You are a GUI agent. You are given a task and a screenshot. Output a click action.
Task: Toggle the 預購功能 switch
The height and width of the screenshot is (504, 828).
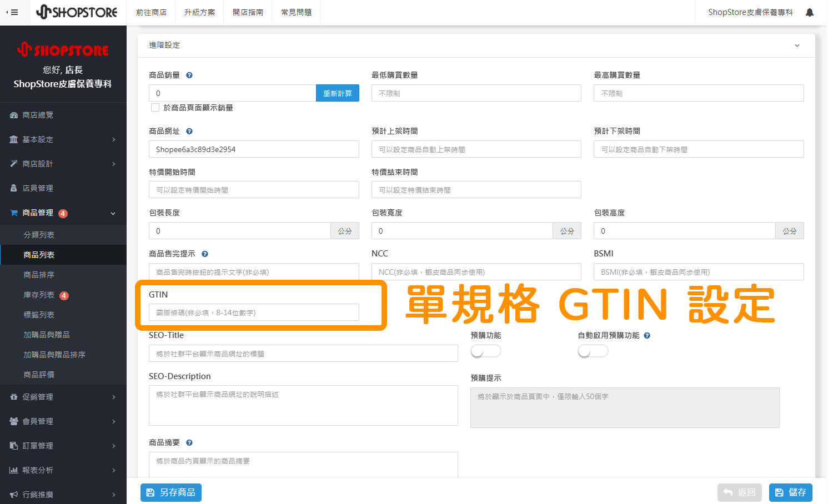(486, 351)
